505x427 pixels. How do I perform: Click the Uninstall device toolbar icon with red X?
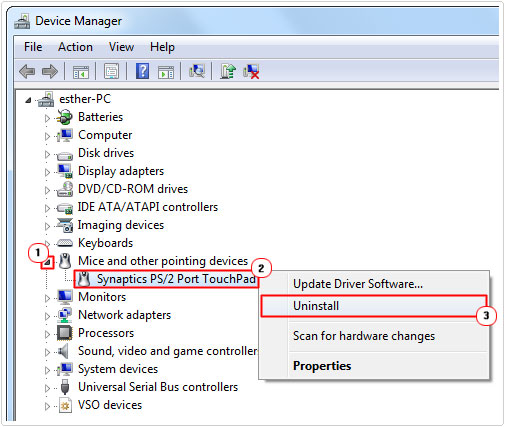pyautogui.click(x=251, y=71)
